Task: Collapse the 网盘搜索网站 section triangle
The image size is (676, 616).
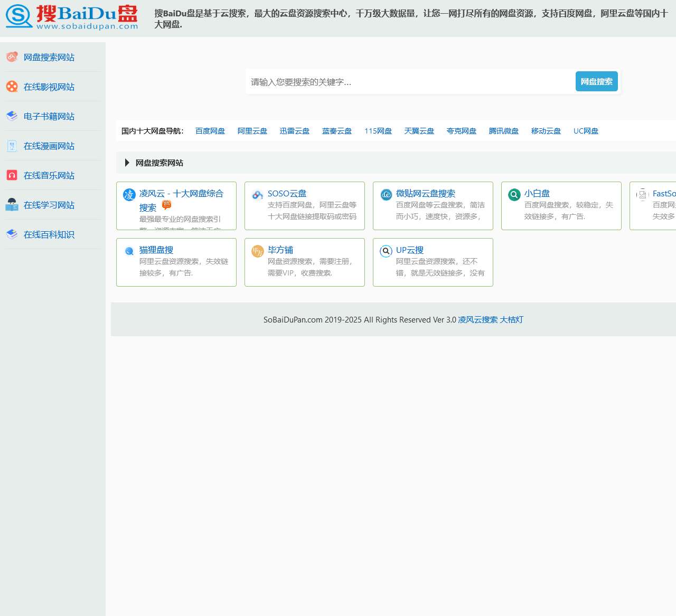Action: pyautogui.click(x=127, y=163)
